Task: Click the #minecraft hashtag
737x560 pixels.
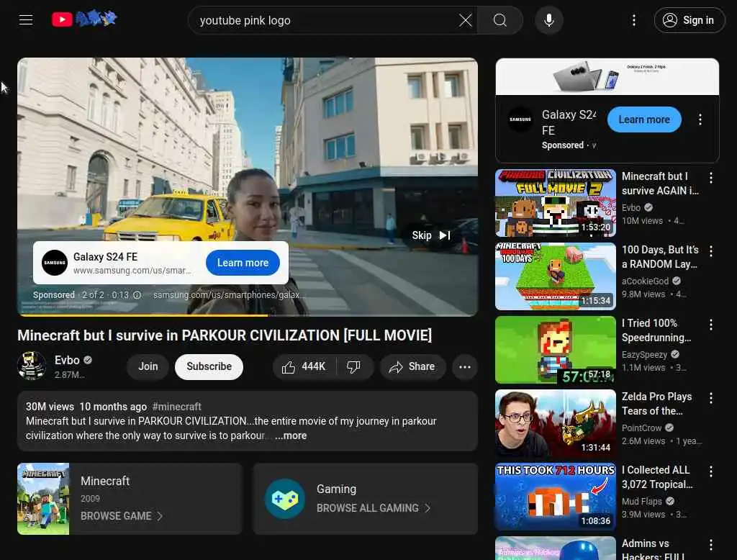Action: coord(177,407)
